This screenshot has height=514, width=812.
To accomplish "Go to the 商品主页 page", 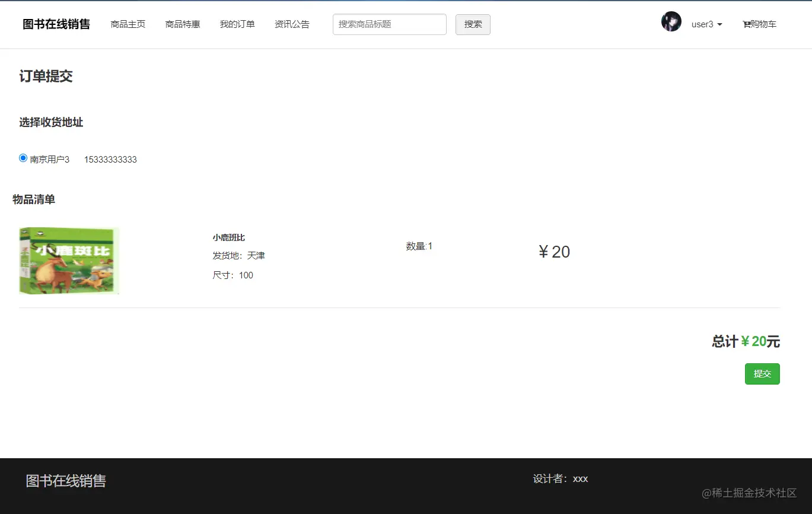I will (128, 24).
